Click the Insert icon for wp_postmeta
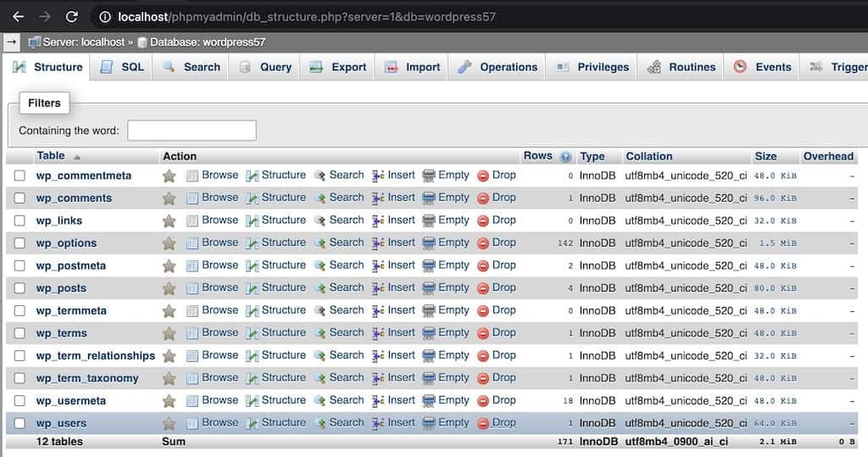Image resolution: width=868 pixels, height=457 pixels. (378, 266)
